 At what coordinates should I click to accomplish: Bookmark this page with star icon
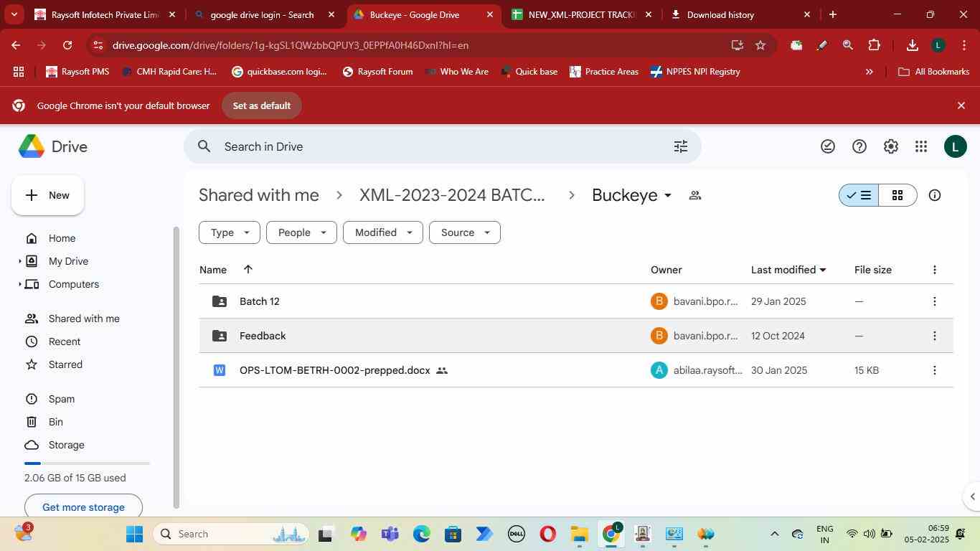pos(760,45)
